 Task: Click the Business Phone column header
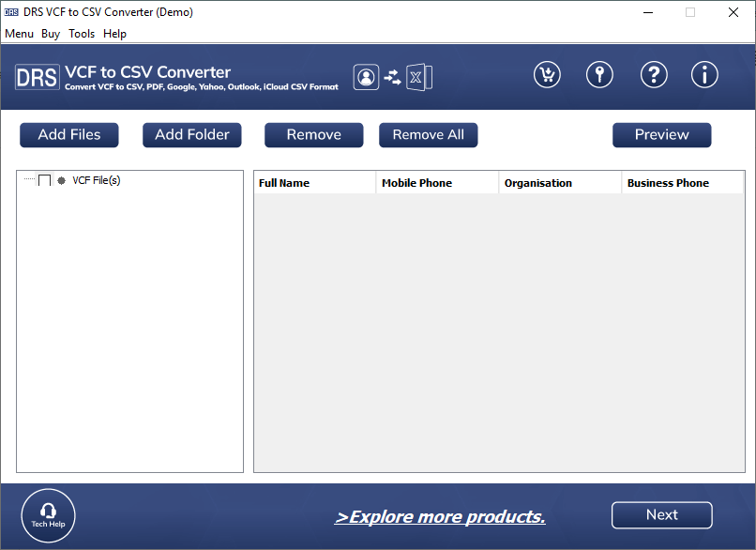(x=683, y=183)
